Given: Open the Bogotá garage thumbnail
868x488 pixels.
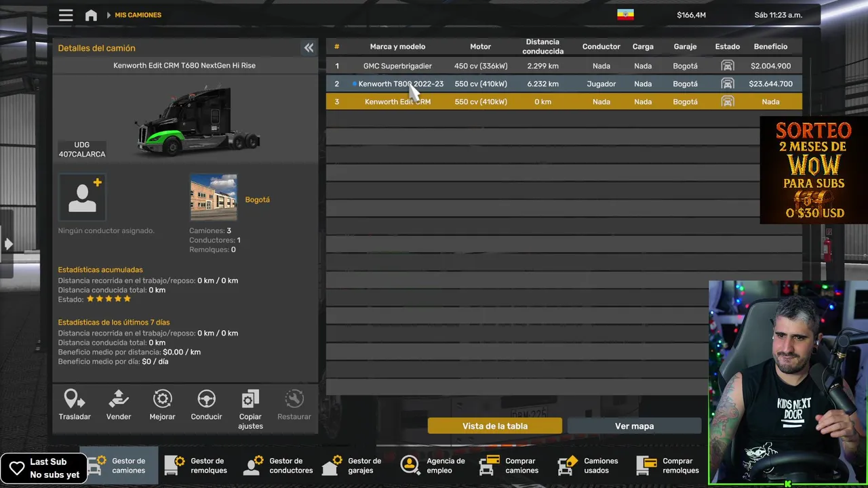Looking at the screenshot, I should [214, 197].
